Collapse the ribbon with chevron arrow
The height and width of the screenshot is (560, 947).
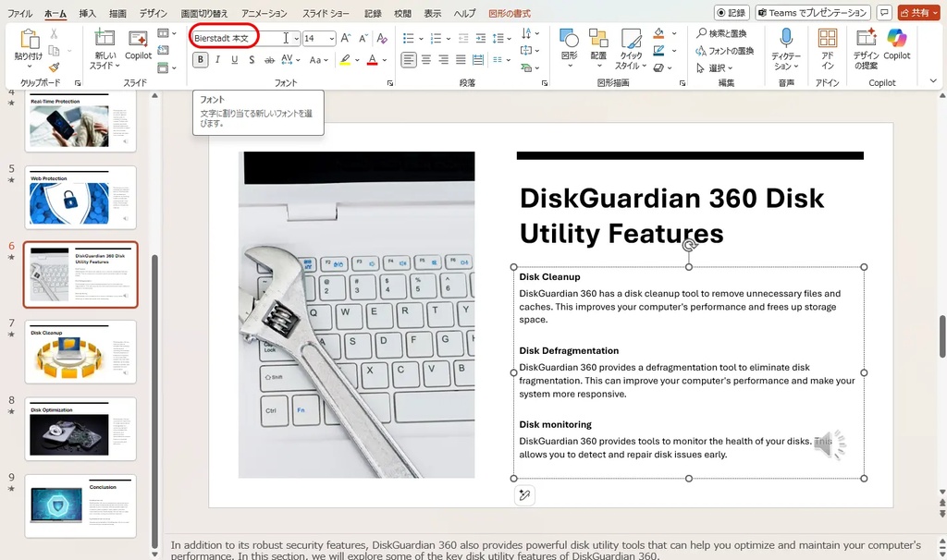(933, 81)
